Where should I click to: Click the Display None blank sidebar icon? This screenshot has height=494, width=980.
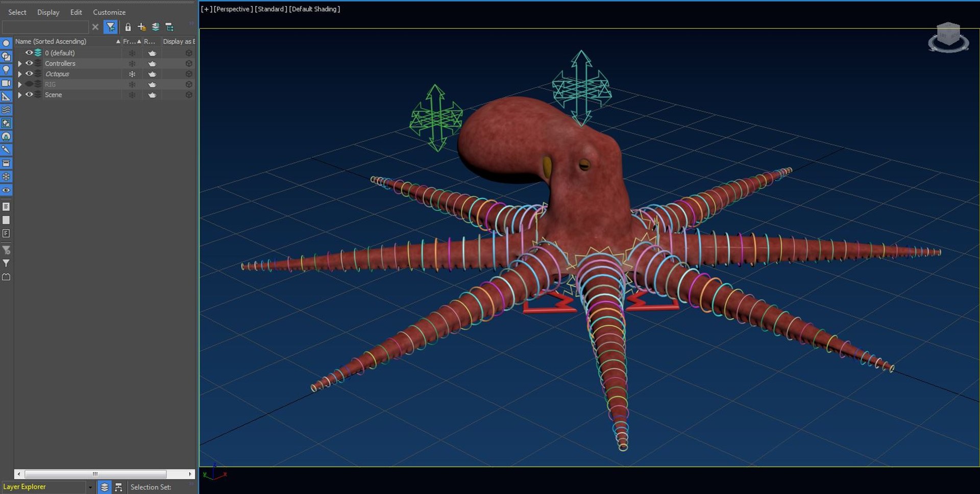pyautogui.click(x=6, y=220)
